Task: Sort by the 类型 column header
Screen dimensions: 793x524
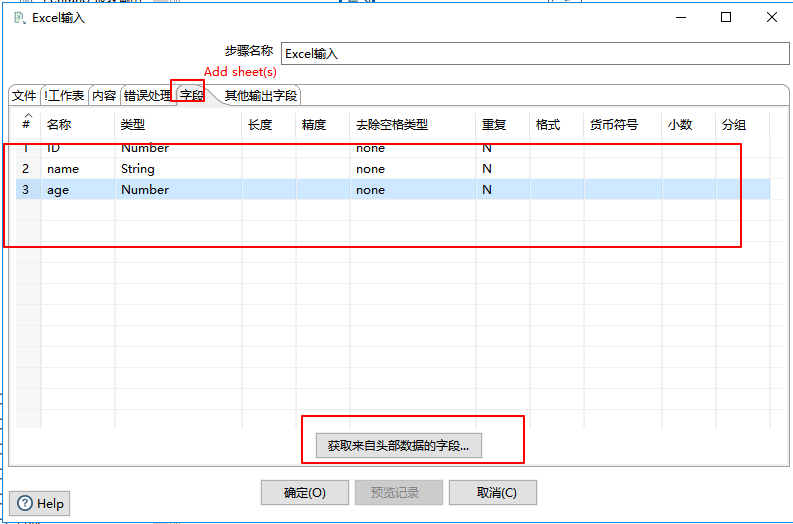Action: click(179, 124)
